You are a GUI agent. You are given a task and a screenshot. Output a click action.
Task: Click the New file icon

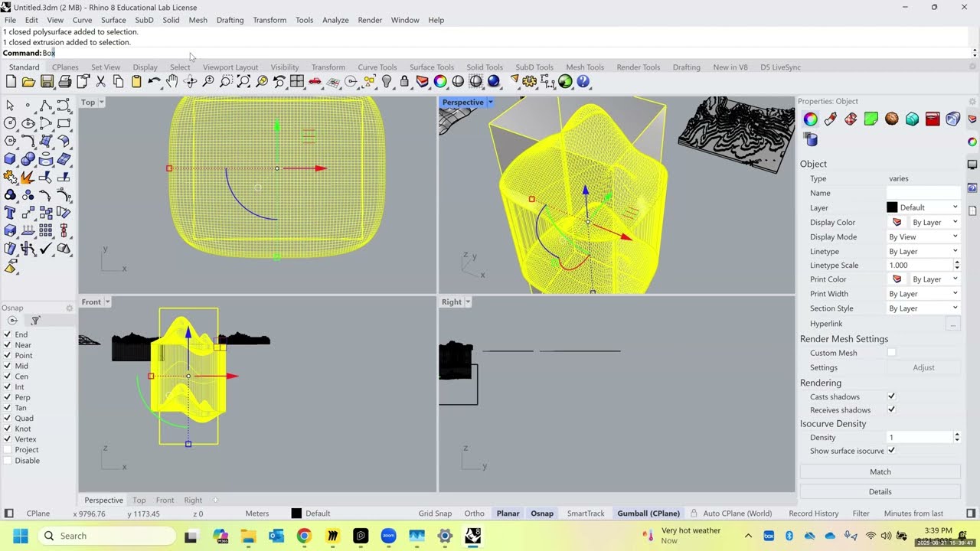(11, 81)
